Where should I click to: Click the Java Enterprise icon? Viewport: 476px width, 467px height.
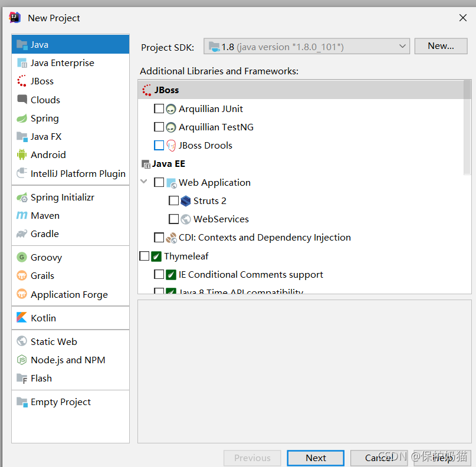[x=22, y=63]
